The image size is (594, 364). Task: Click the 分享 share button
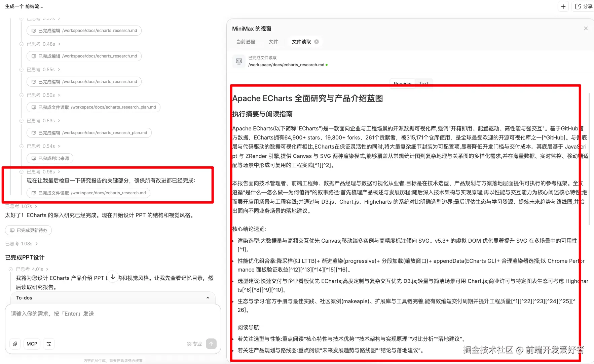pyautogui.click(x=584, y=6)
